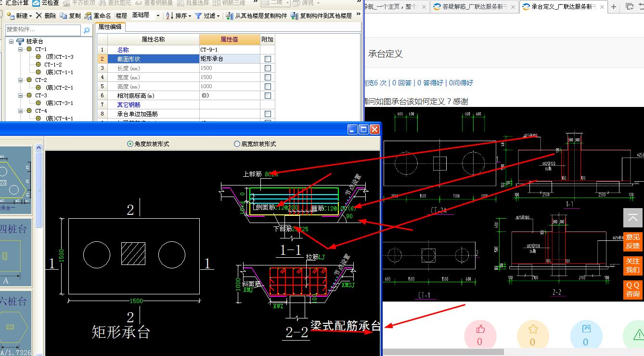644x356 pixels.
Task: Click the browser window list icon
Action: [x=629, y=7]
